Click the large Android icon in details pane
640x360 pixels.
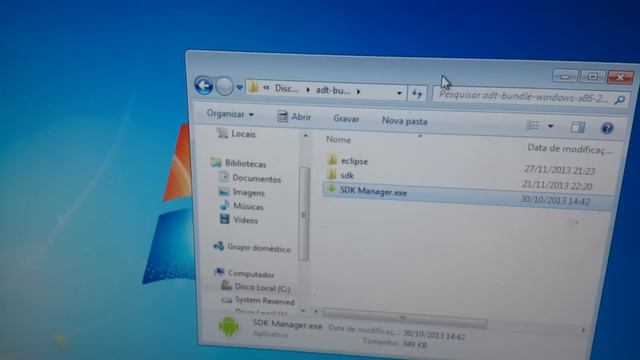pos(229,327)
